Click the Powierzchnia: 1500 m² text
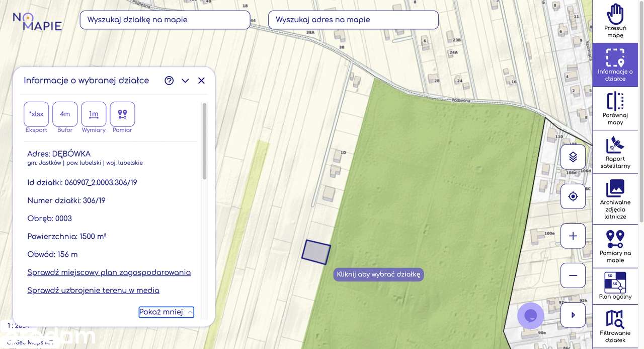The image size is (644, 349). pyautogui.click(x=67, y=236)
